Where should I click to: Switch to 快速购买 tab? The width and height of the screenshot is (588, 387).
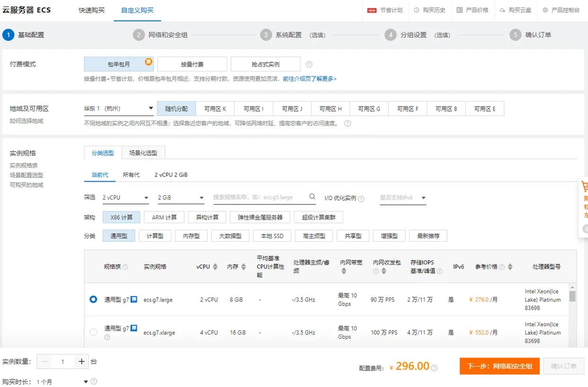tap(91, 10)
